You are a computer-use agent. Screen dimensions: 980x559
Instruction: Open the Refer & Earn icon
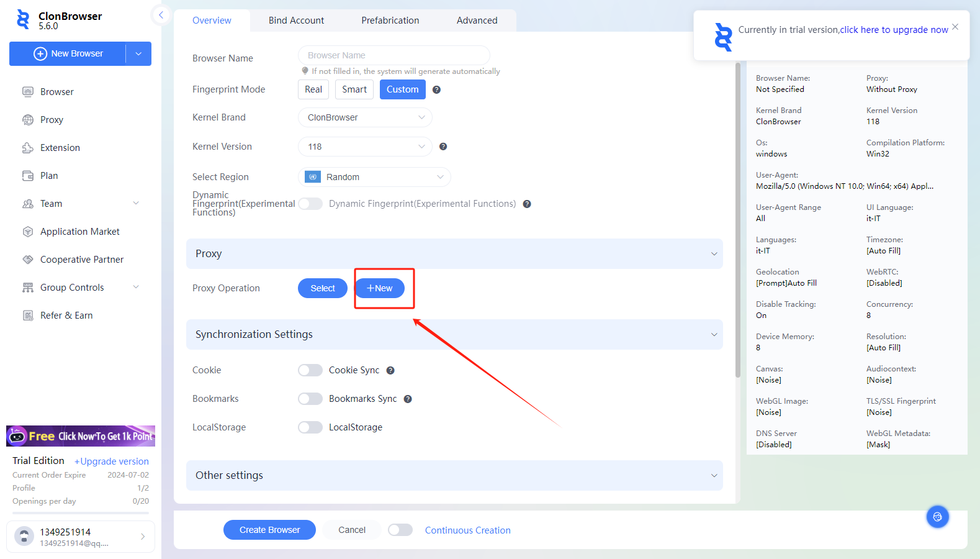(x=28, y=316)
